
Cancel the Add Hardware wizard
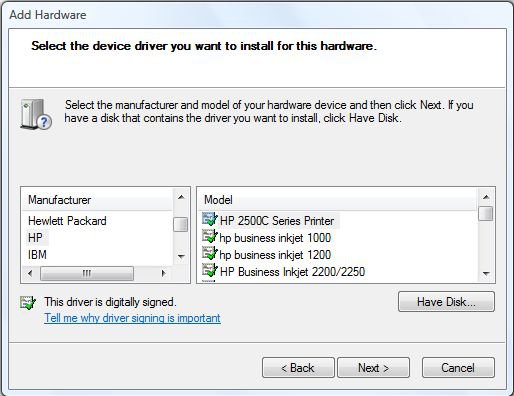click(458, 368)
